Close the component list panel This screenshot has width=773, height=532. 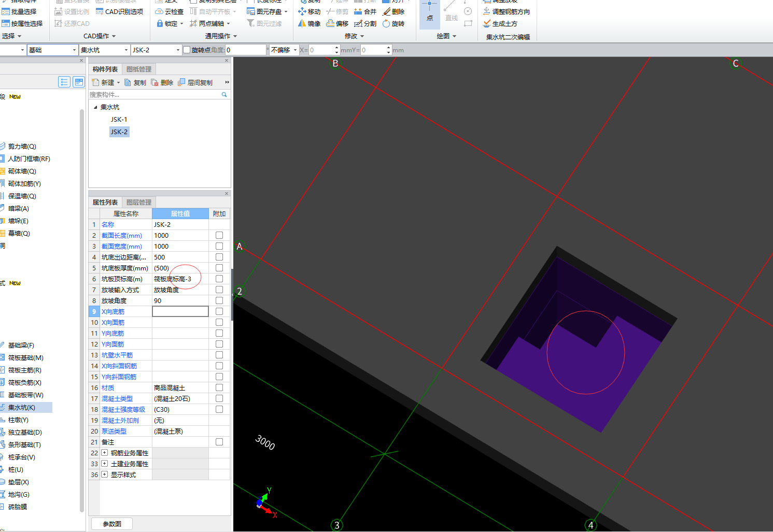click(x=227, y=61)
